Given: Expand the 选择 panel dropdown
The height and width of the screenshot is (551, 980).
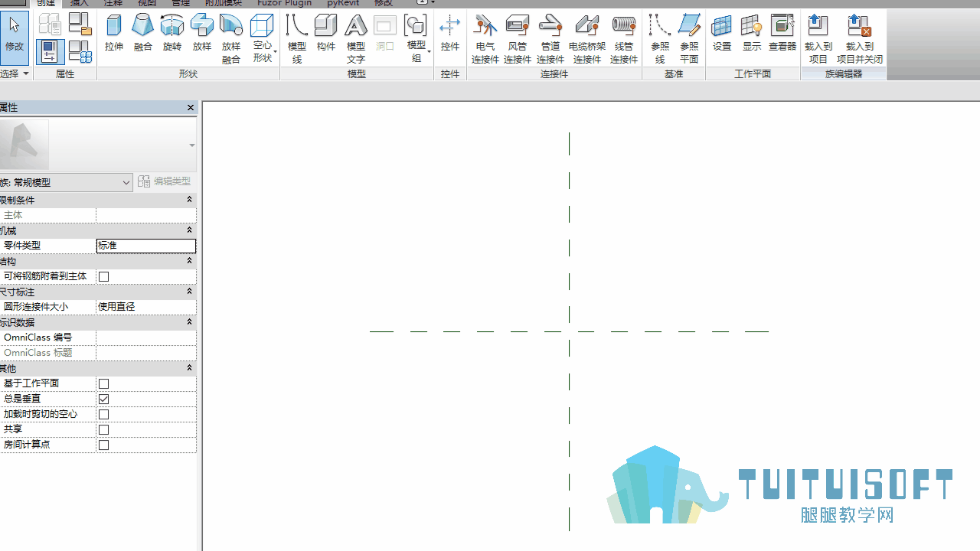Looking at the screenshot, I should (15, 73).
